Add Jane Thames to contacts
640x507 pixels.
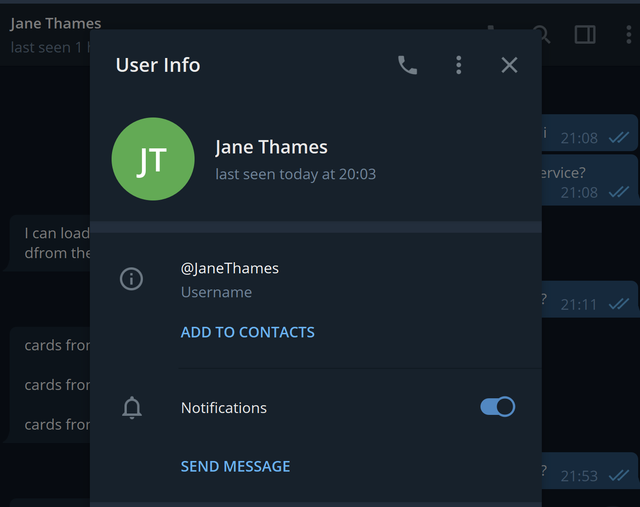coord(247,332)
